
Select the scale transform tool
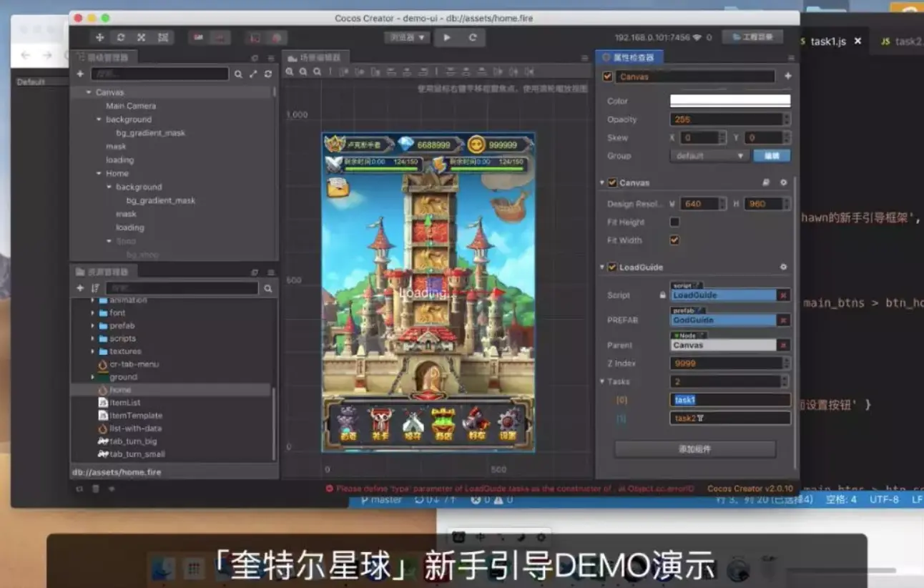click(x=142, y=38)
